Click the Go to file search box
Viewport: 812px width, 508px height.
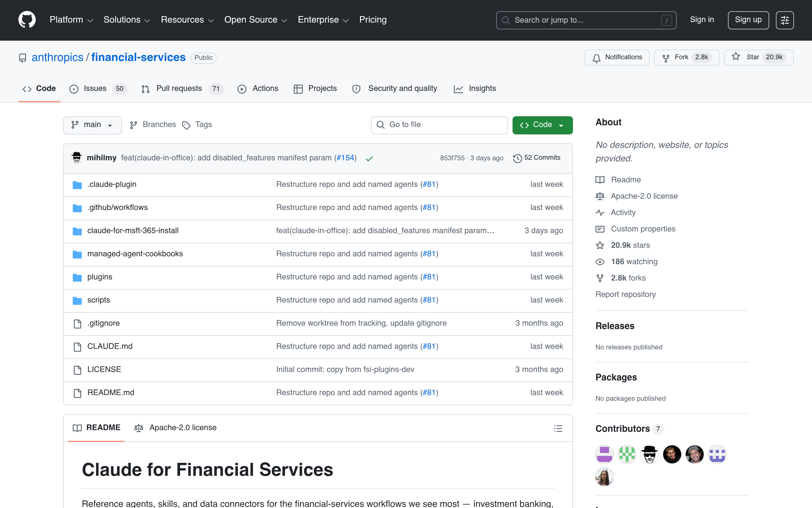[x=439, y=125]
